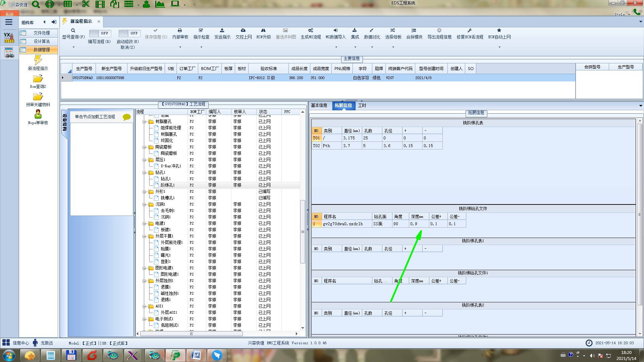Click the process tree vertical scrollbar

[303, 231]
